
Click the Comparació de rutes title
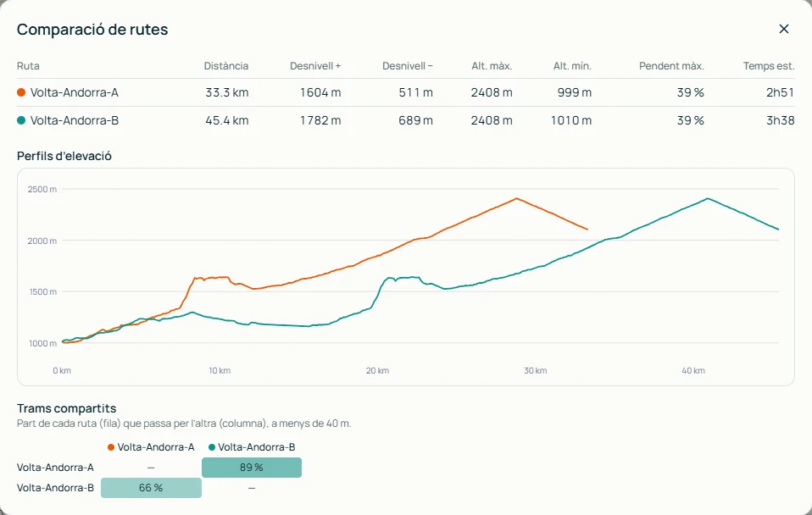point(92,30)
